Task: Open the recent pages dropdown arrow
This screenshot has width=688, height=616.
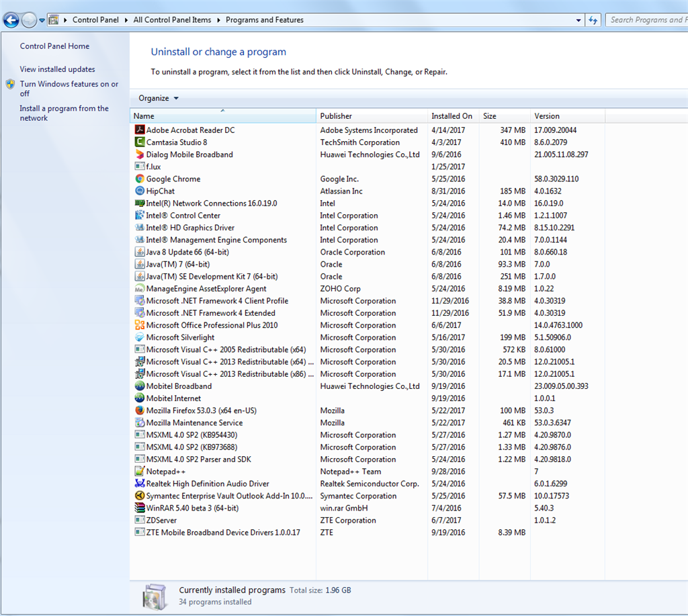Action: coord(42,20)
